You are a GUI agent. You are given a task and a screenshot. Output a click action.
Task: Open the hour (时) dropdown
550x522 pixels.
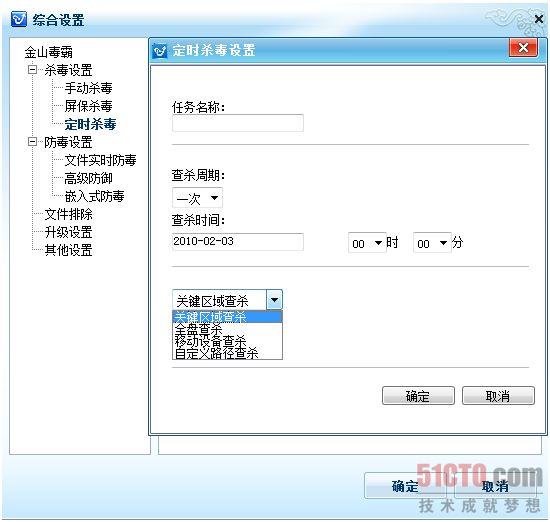tap(367, 243)
